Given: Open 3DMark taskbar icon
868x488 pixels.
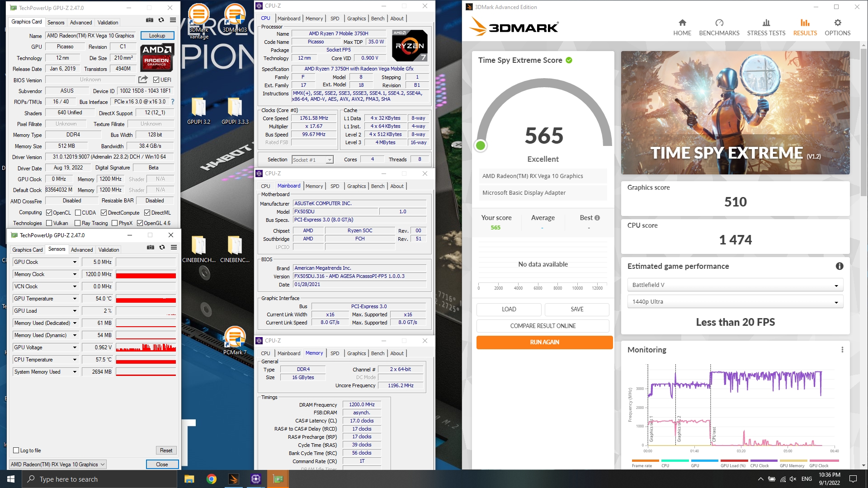Looking at the screenshot, I should coord(234,479).
